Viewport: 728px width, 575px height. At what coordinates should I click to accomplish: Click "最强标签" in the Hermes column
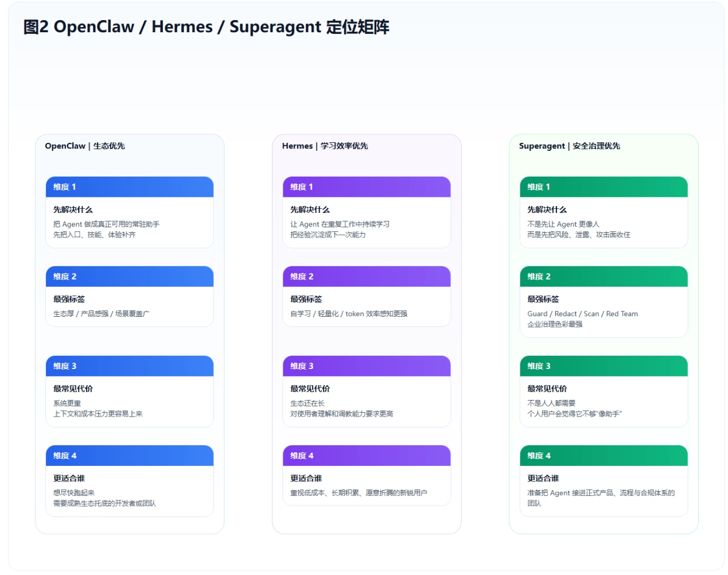tap(306, 300)
